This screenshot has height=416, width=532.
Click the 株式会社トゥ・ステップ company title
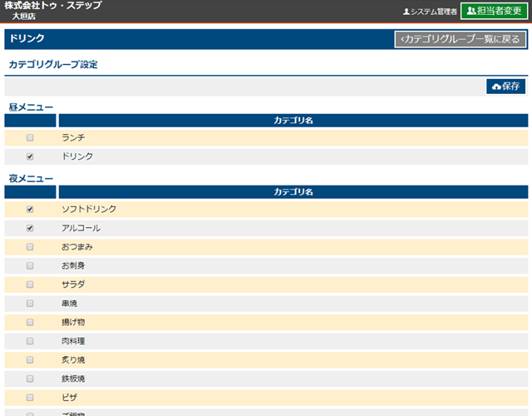(x=53, y=6)
